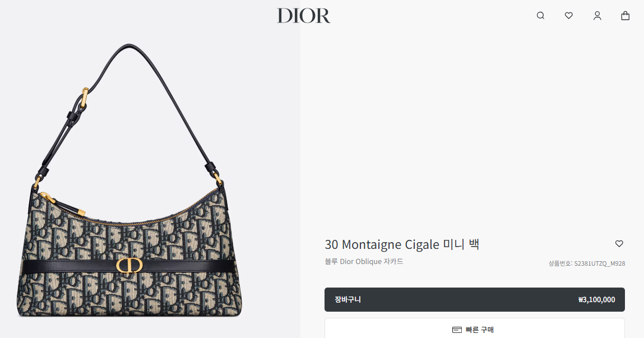Click the black leather band across bag
Screen dimensions: 644x338
click(129, 266)
